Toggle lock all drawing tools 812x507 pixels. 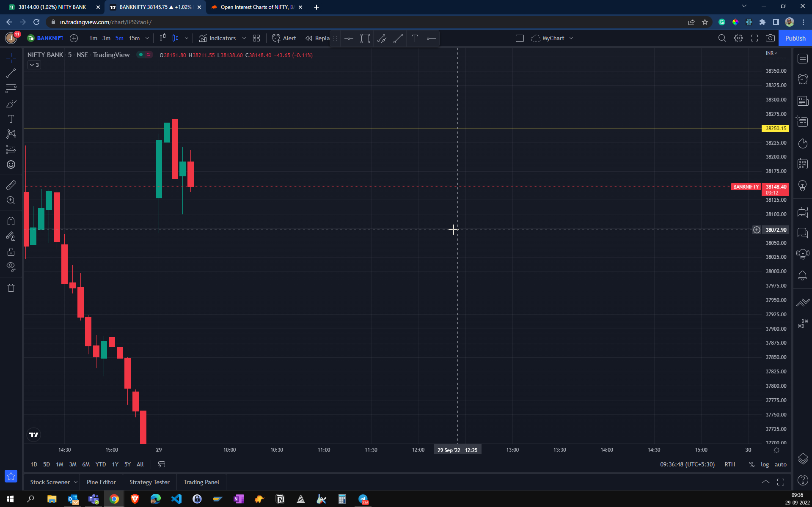[11, 252]
